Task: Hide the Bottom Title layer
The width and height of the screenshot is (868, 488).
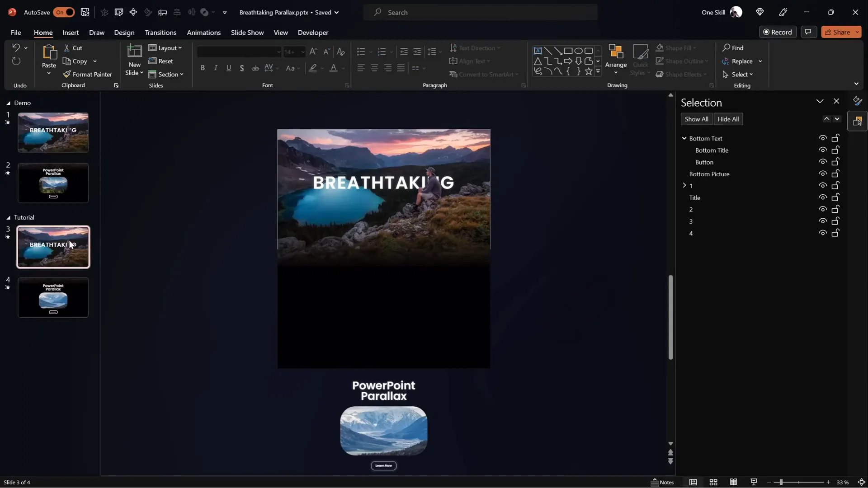Action: 822,150
